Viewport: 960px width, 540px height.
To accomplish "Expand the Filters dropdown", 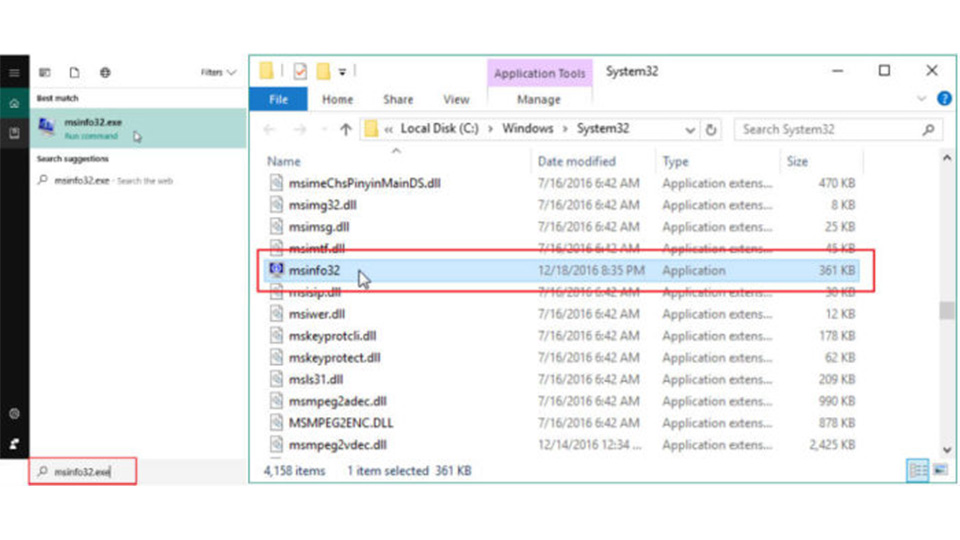I will [x=218, y=73].
